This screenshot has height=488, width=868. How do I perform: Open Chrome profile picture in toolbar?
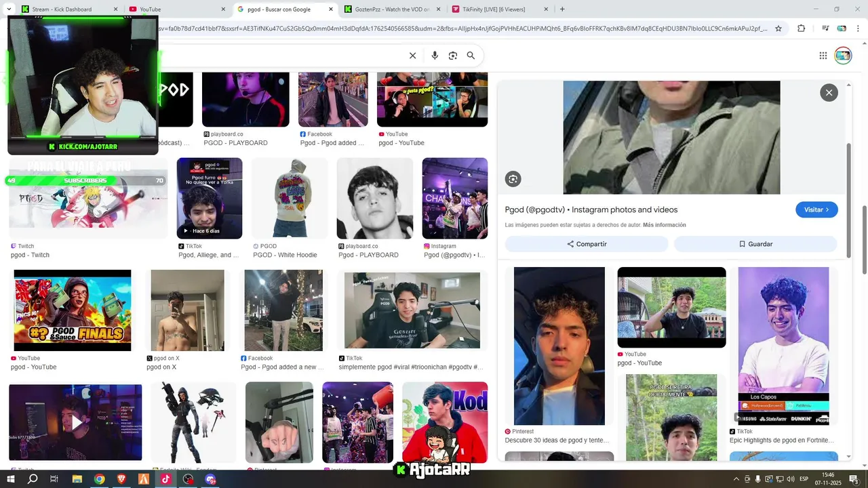coord(842,28)
